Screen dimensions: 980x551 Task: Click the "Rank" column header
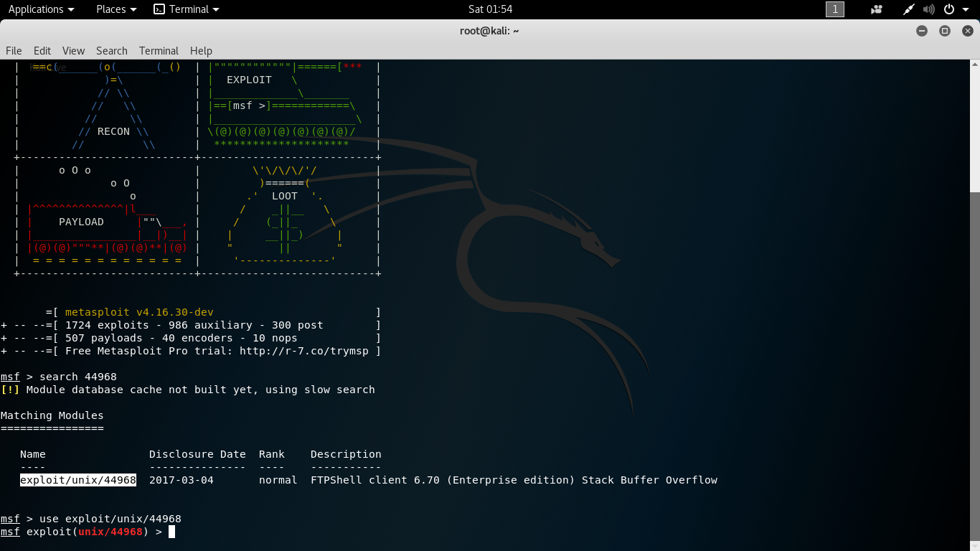(272, 454)
